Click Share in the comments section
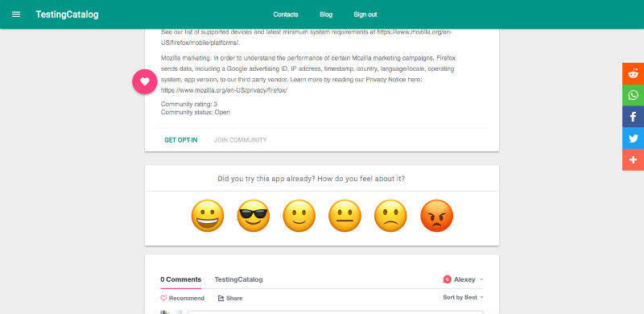644x314 pixels. pyautogui.click(x=230, y=298)
